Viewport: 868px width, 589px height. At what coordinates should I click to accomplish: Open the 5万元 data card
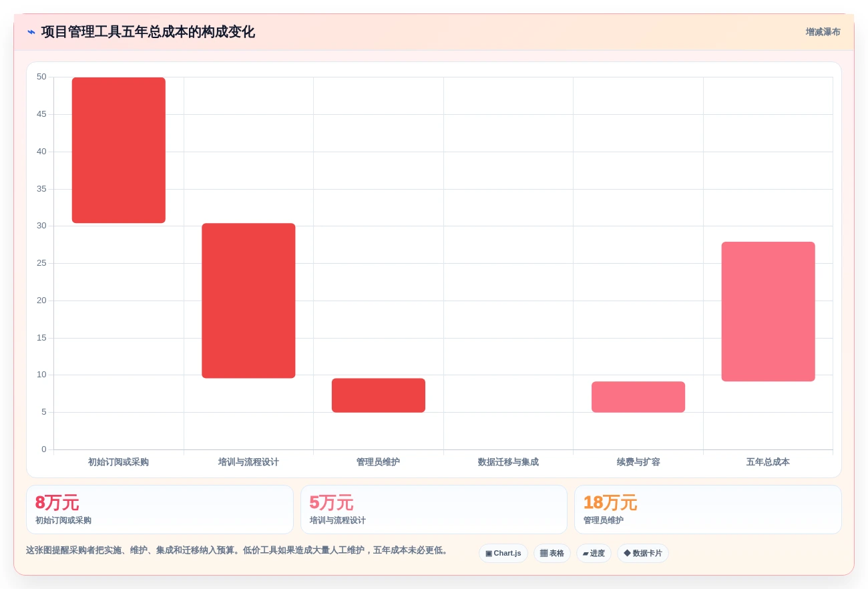434,510
